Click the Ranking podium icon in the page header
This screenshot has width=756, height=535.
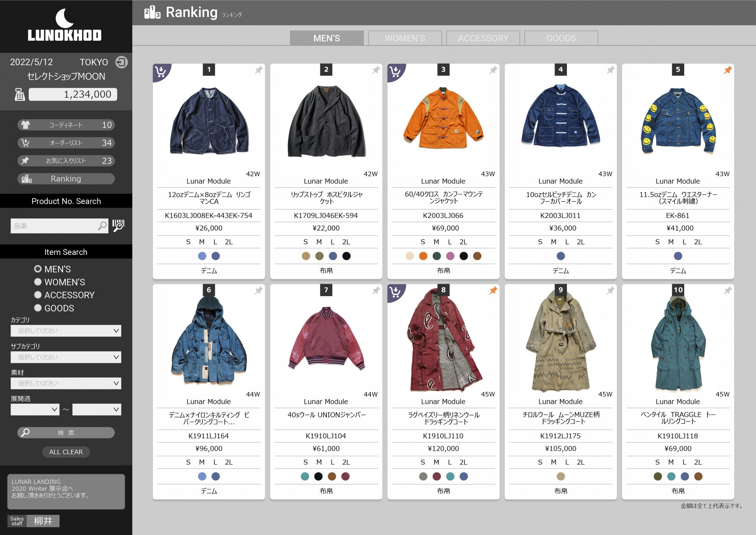pyautogui.click(x=152, y=12)
